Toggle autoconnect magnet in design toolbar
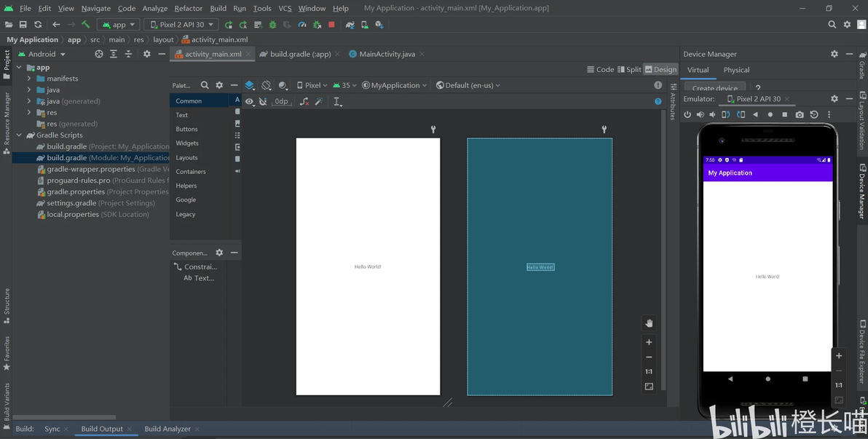 [x=263, y=102]
